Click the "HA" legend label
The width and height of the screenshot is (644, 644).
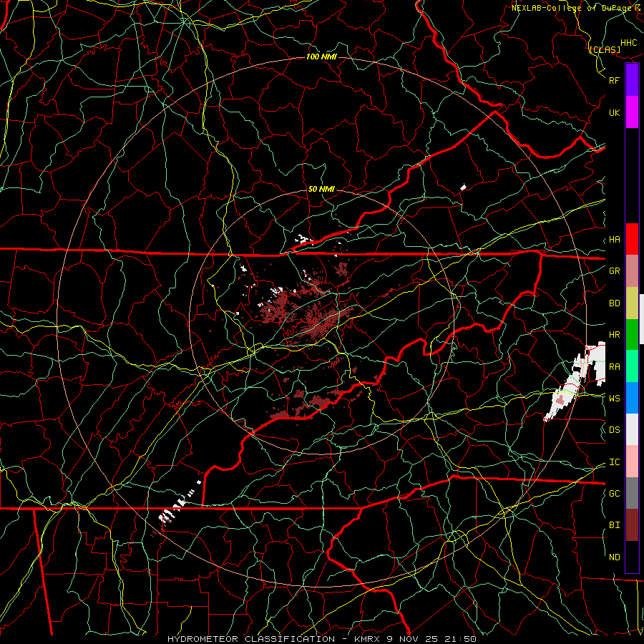point(615,240)
